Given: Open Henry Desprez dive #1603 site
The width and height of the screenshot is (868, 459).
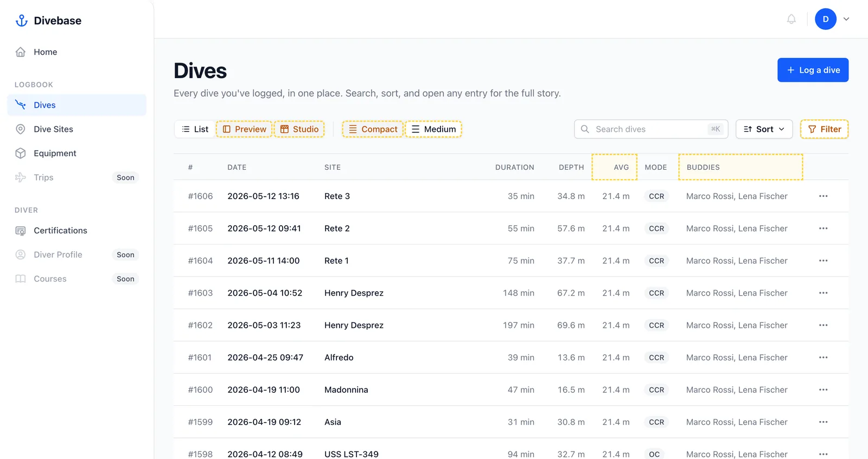Looking at the screenshot, I should [354, 293].
